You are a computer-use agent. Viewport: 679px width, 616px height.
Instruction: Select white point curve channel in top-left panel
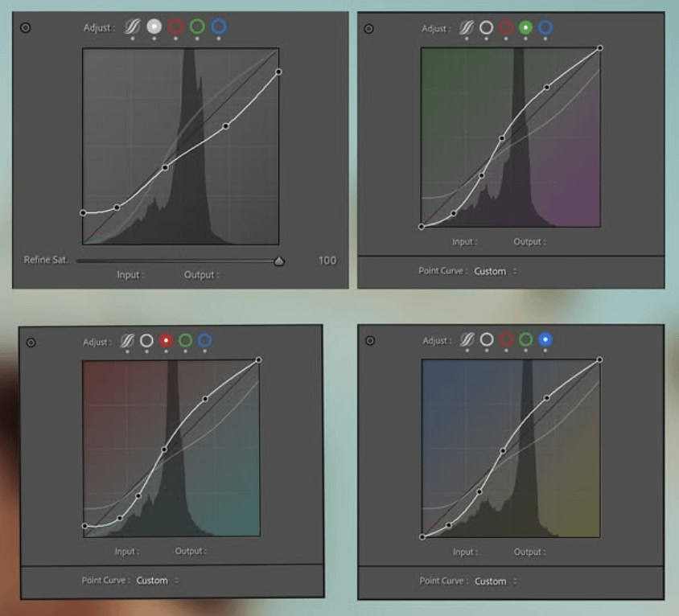click(x=154, y=27)
